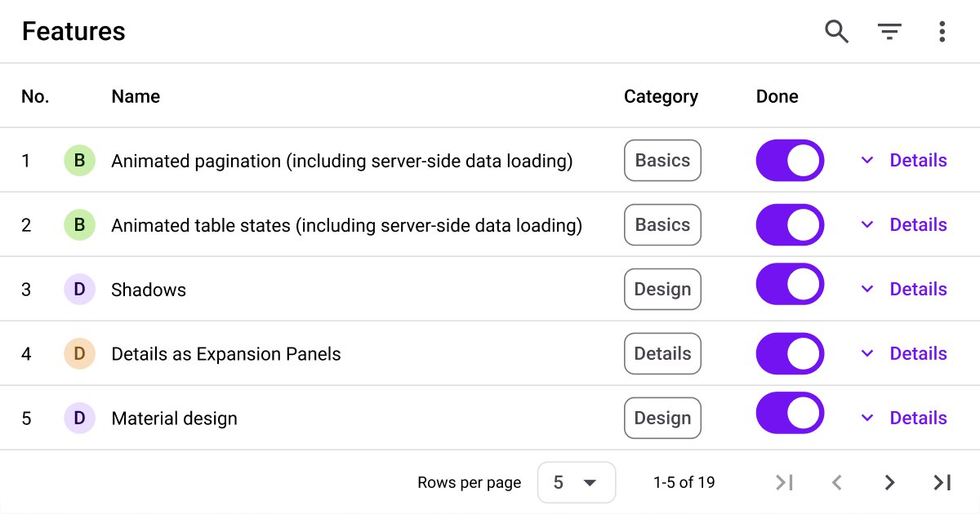Screen dimensions: 980x514
Task: Expand Details for Details as Expansion Panels
Action: coord(904,354)
